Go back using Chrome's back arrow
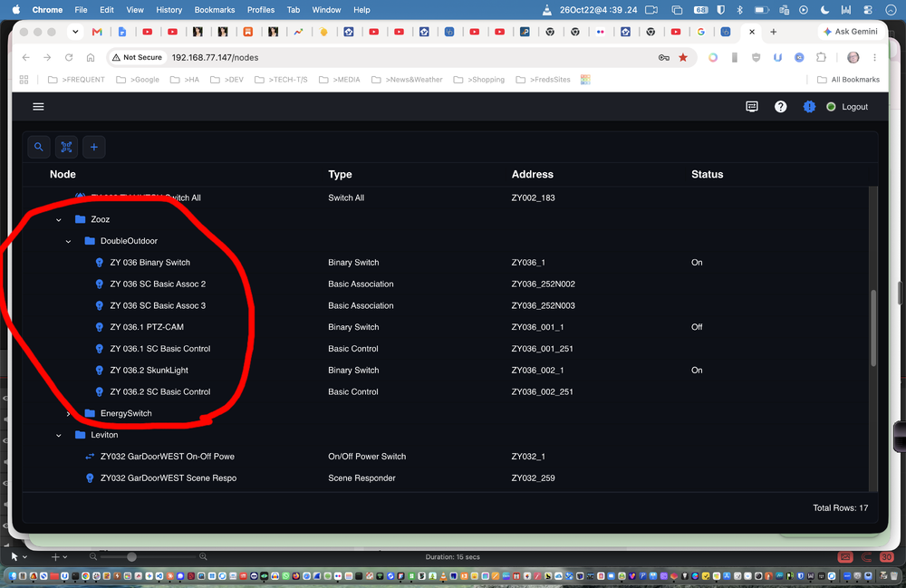 click(26, 57)
